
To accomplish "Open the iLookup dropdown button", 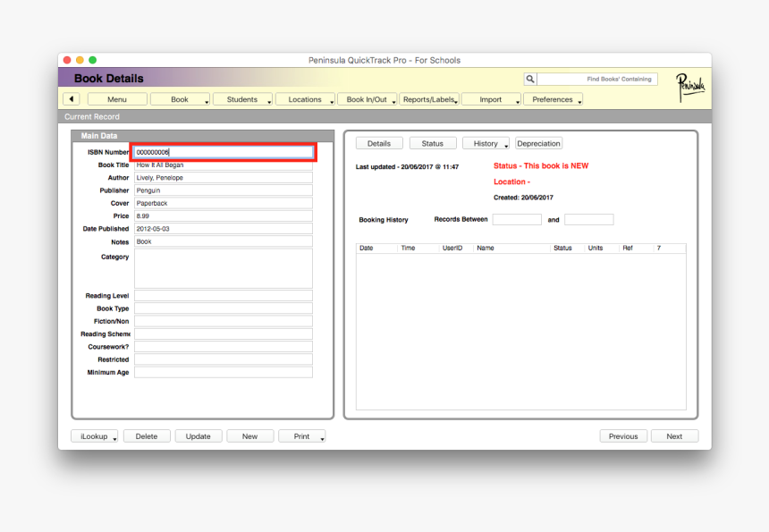I will [x=95, y=436].
